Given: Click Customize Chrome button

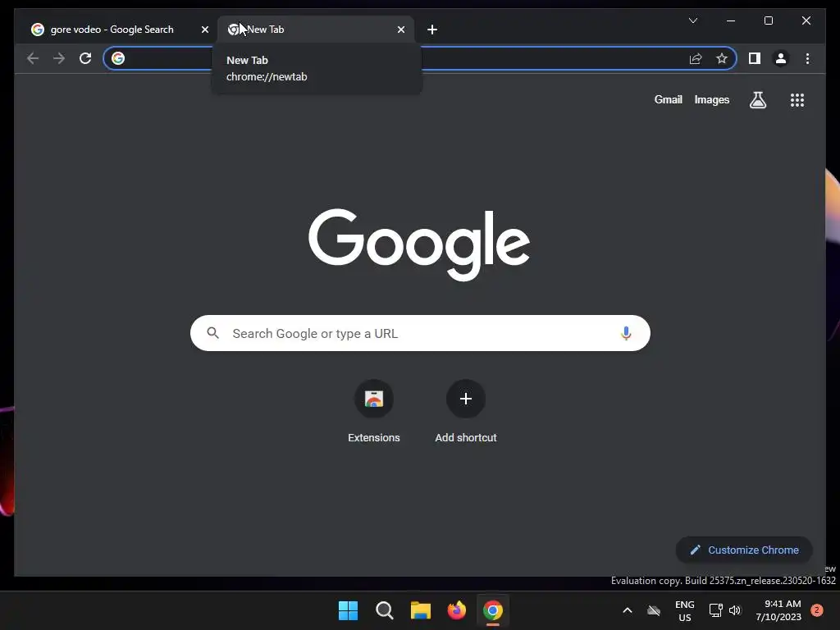Looking at the screenshot, I should point(744,550).
